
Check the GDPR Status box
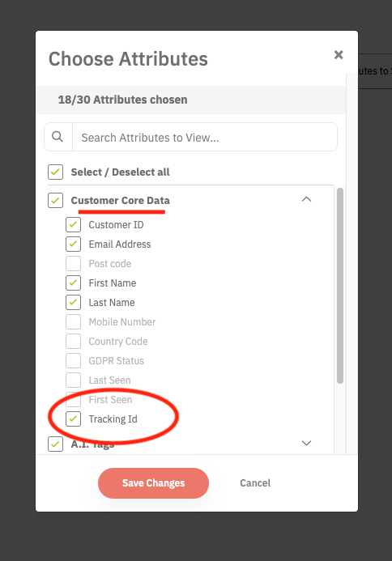click(x=73, y=361)
